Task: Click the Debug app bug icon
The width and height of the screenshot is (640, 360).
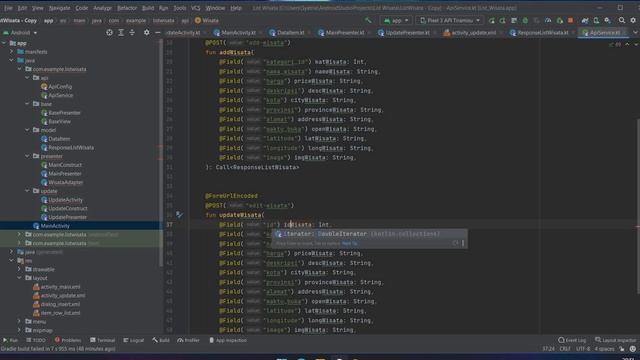Action: [525, 20]
